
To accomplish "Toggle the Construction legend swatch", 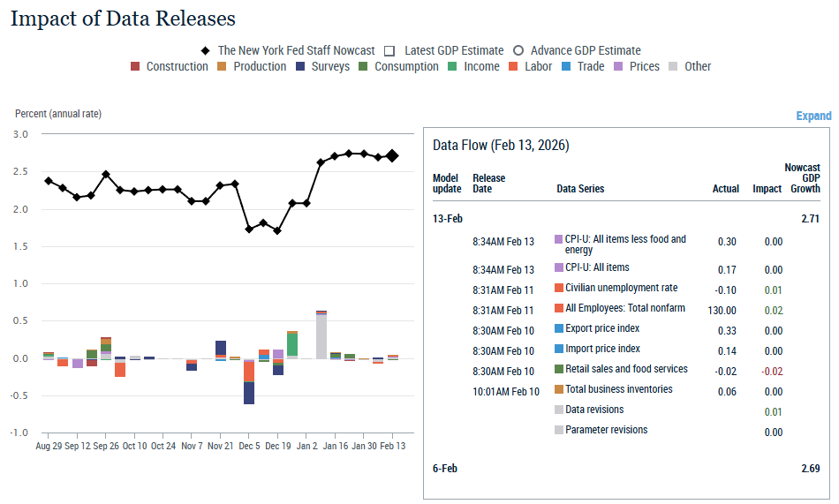I will click(135, 66).
